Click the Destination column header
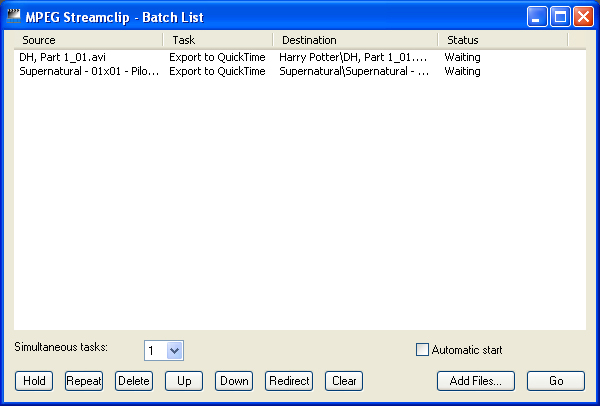Screen dimensions: 600x406 355,40
